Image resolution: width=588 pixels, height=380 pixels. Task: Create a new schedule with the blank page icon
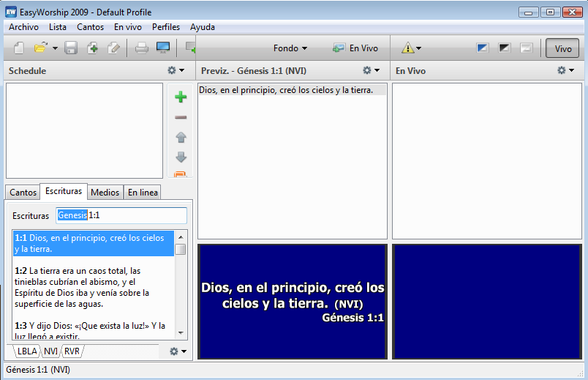(x=19, y=48)
